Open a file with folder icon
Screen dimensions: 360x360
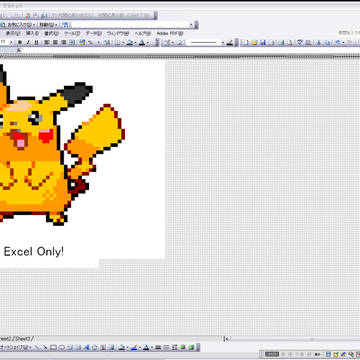[255, 42]
